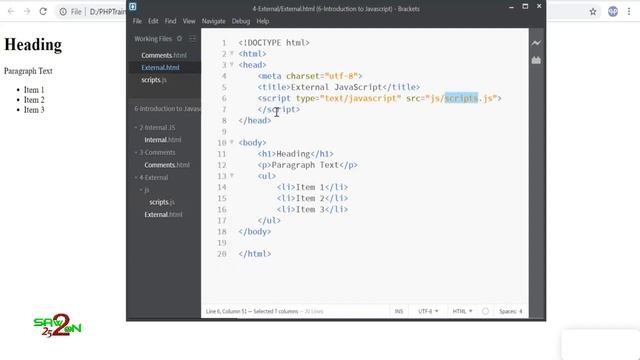
Task: Collapse the 3-Comments folder
Action: point(155,152)
